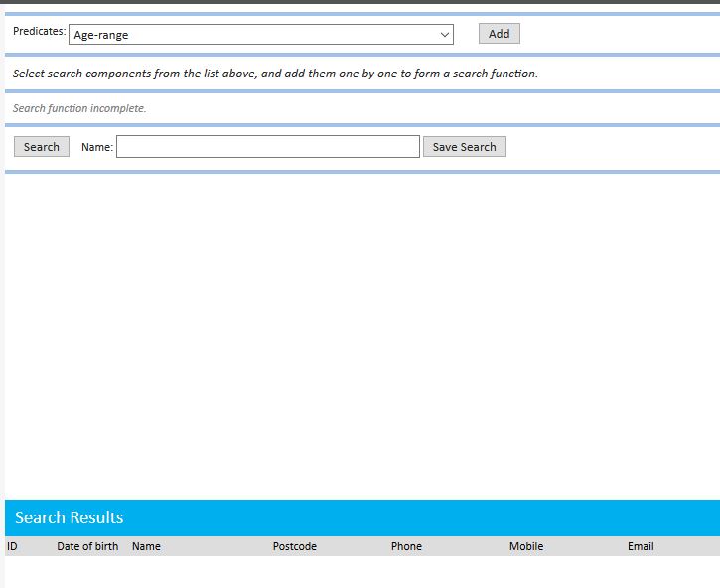Click the blank area above Search Results

362,338
